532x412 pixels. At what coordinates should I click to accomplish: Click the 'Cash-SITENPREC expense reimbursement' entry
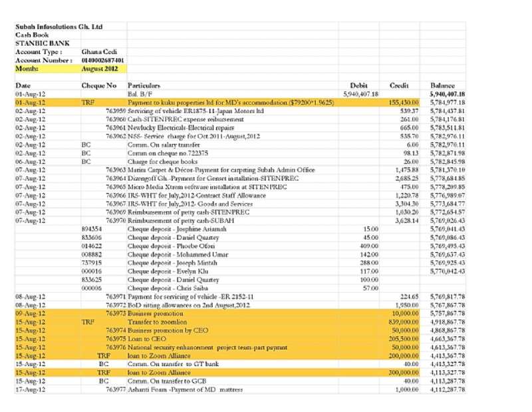186,120
